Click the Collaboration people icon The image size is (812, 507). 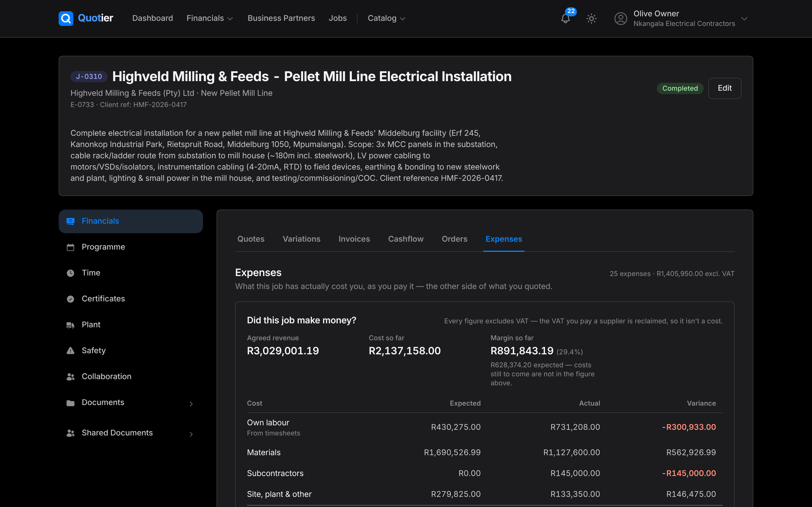click(x=70, y=377)
